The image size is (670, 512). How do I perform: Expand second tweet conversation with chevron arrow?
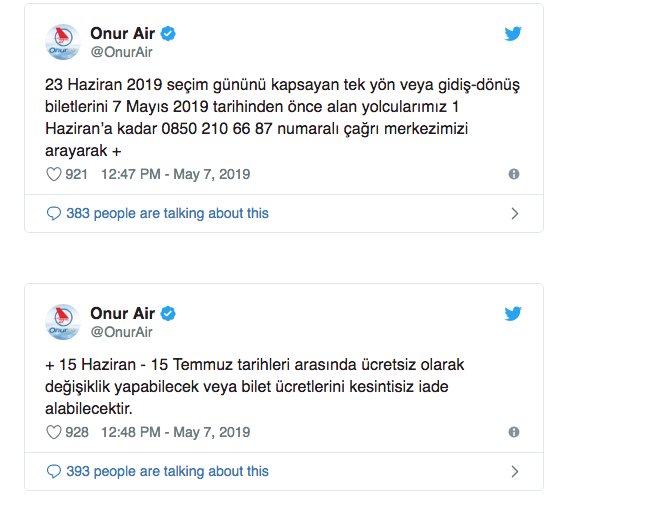(514, 472)
